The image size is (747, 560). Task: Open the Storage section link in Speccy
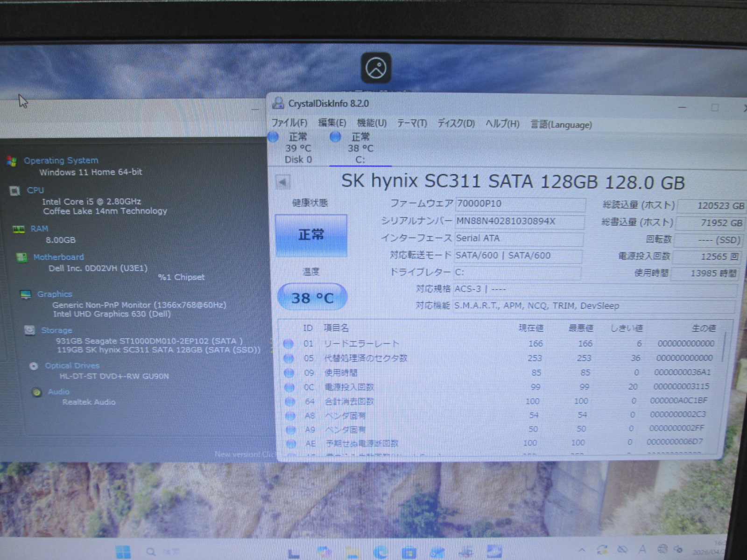[56, 330]
